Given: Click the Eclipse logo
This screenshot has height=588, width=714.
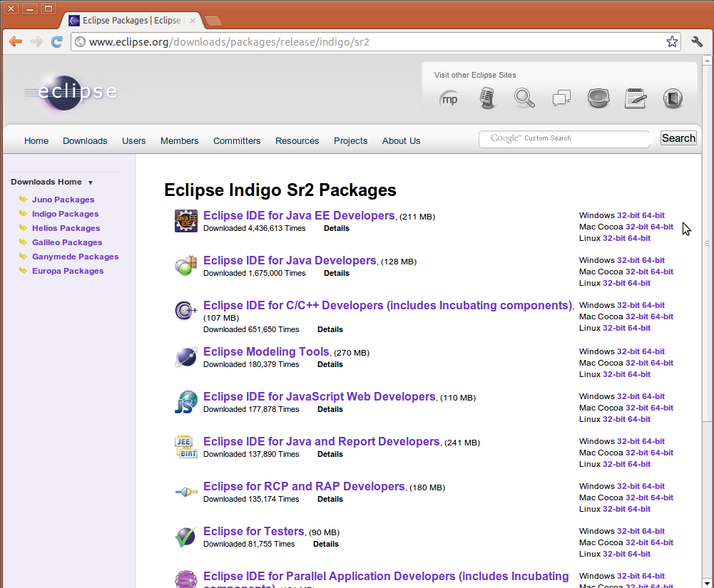Looking at the screenshot, I should coord(71,93).
